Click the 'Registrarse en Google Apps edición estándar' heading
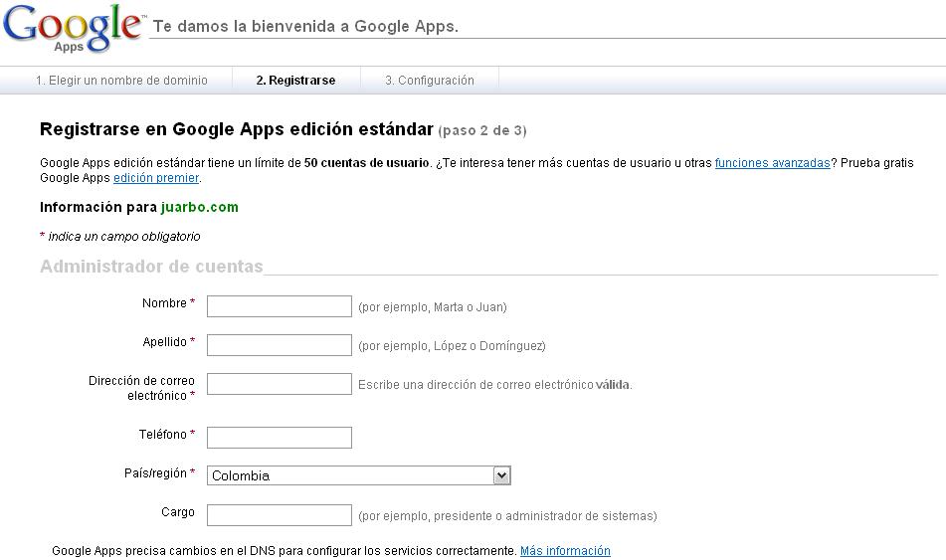The width and height of the screenshot is (946, 560). coord(237,129)
